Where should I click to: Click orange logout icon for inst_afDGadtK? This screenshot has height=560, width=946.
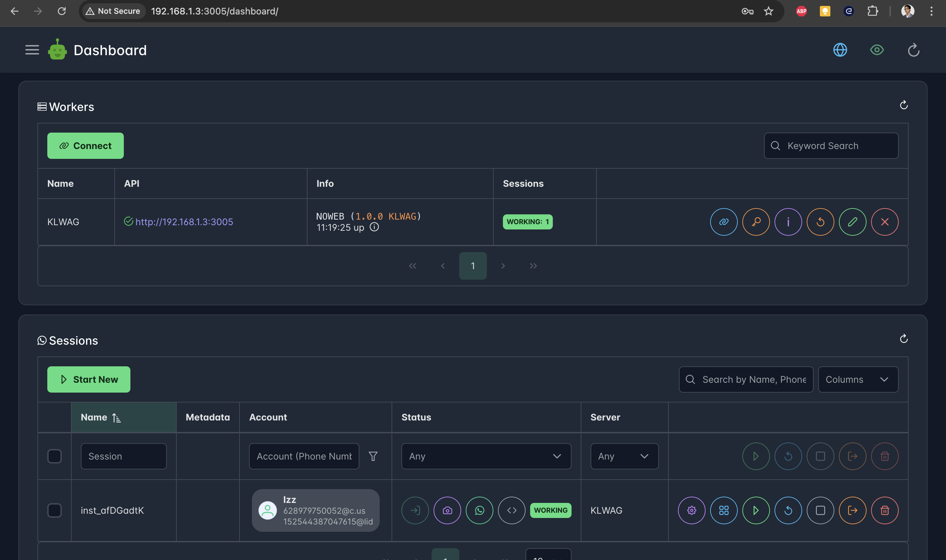[852, 510]
